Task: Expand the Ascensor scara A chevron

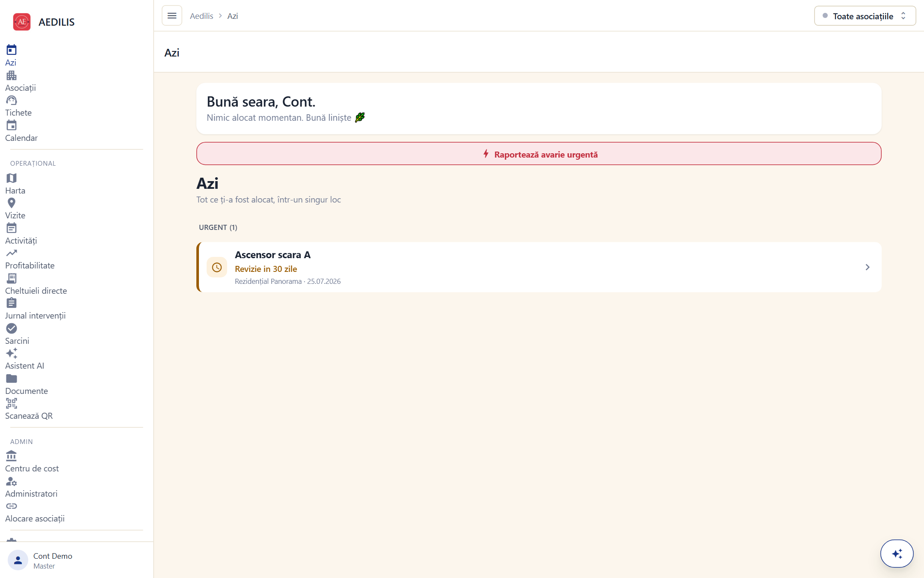Action: (868, 267)
